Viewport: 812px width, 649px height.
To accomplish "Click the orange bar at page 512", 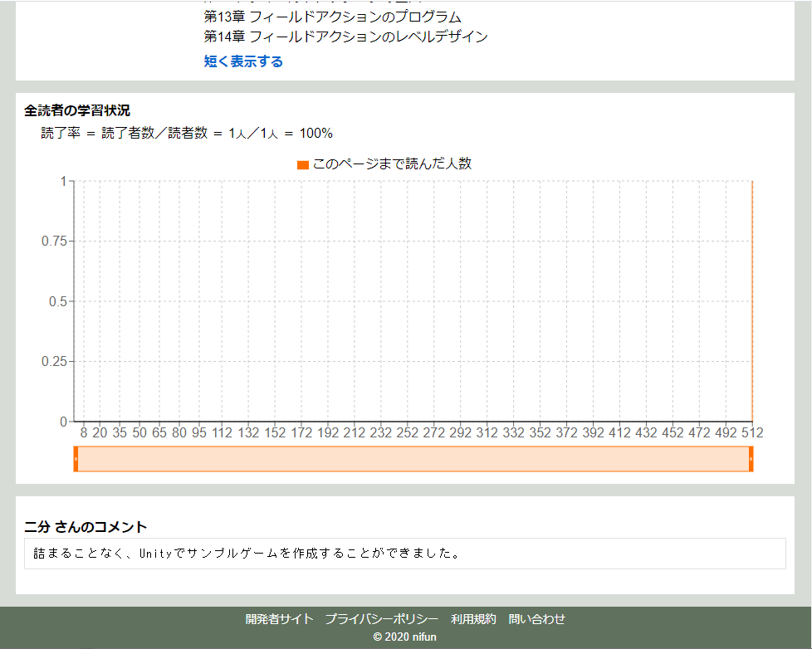I will pyautogui.click(x=751, y=299).
